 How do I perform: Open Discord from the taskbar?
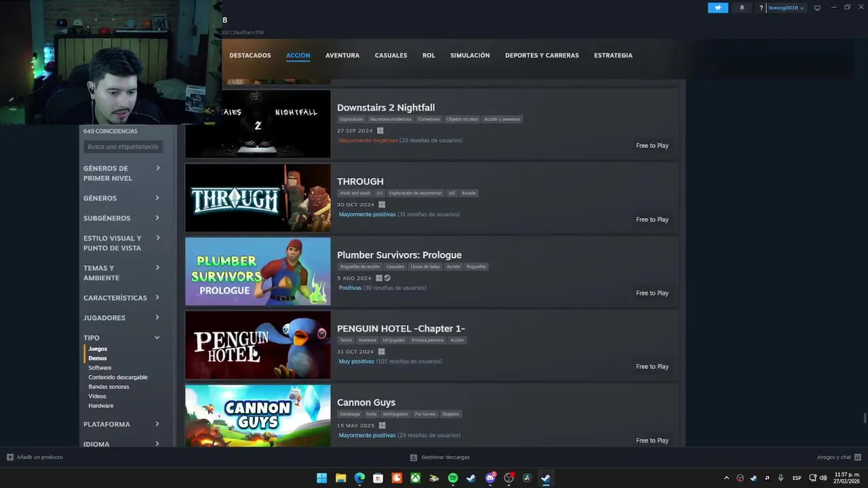point(490,478)
